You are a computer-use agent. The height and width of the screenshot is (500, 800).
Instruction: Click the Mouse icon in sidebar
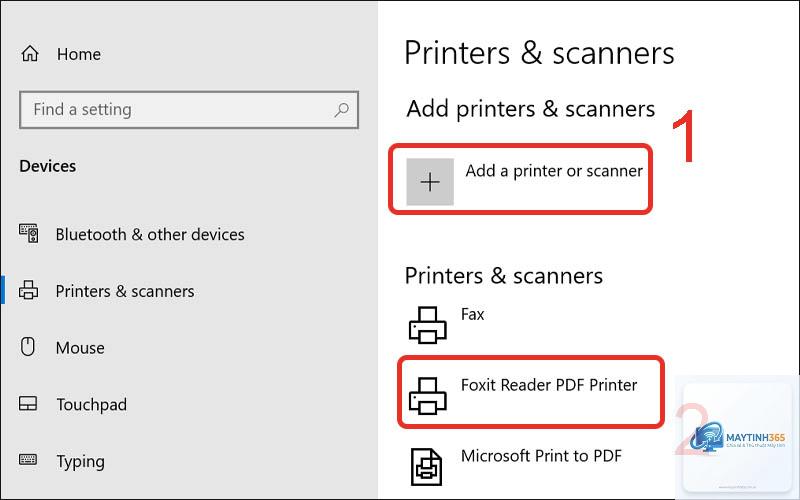coord(28,346)
